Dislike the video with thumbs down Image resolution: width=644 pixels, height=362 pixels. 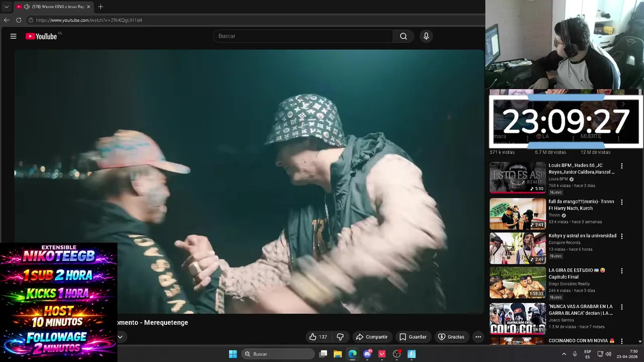click(x=340, y=337)
